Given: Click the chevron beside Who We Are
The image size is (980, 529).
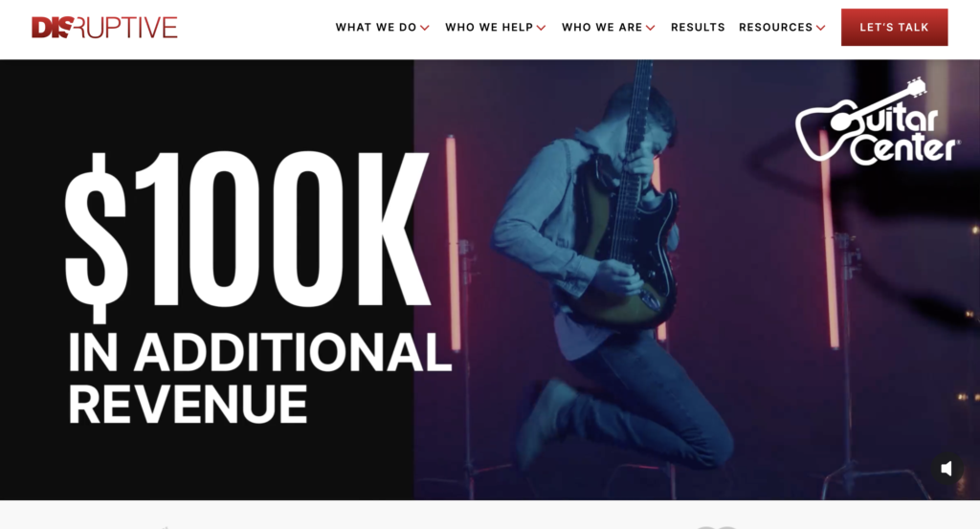Looking at the screenshot, I should (x=651, y=28).
